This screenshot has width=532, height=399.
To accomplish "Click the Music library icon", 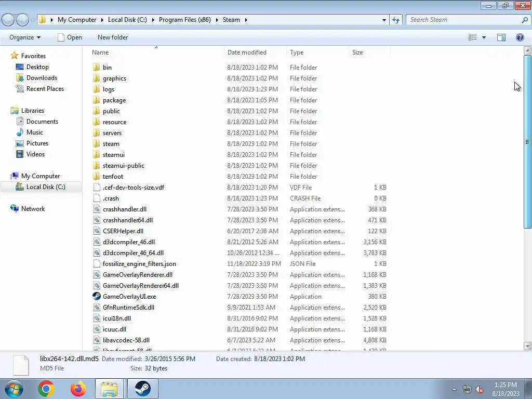I will pos(20,132).
